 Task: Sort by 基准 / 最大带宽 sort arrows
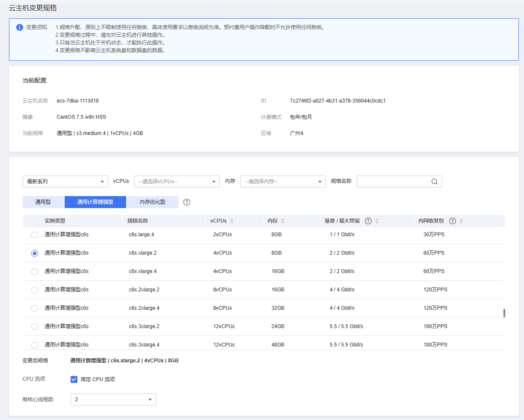click(x=377, y=221)
